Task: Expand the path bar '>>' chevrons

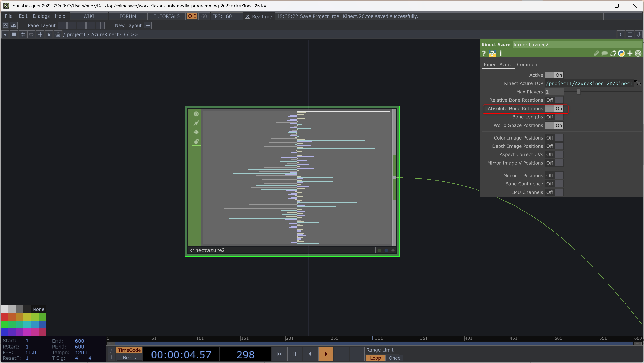Action: 134,34
